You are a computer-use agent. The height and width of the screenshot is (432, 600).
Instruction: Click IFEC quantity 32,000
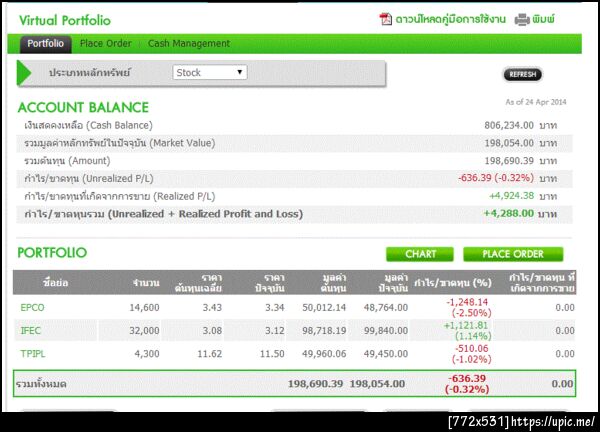coord(144,331)
